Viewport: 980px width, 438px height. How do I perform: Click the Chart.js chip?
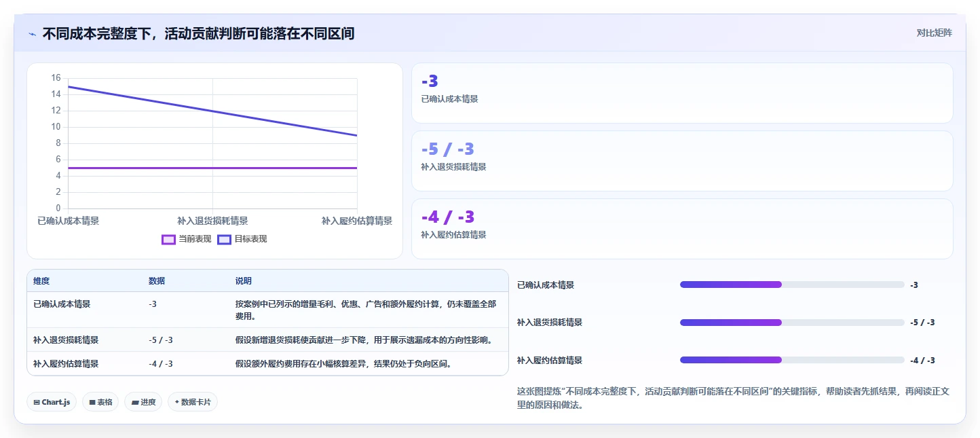pos(52,402)
